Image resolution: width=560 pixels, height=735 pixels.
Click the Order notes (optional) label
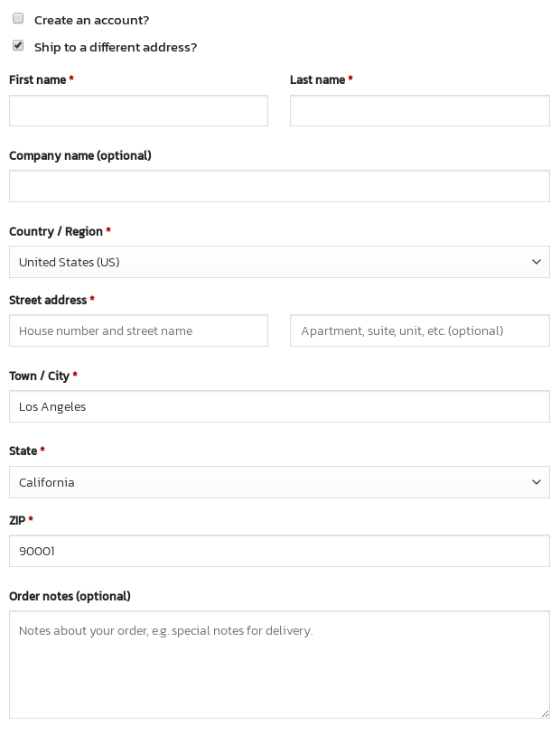pos(70,596)
